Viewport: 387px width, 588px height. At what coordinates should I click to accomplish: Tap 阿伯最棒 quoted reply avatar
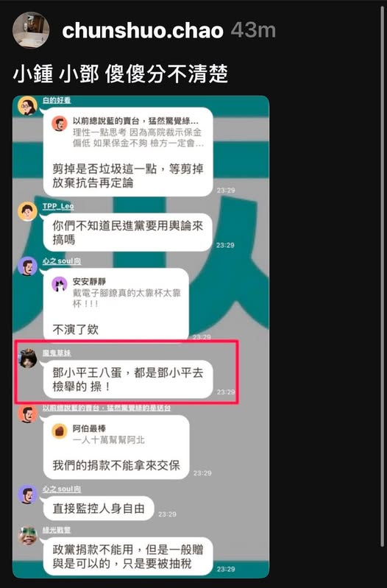pyautogui.click(x=60, y=431)
